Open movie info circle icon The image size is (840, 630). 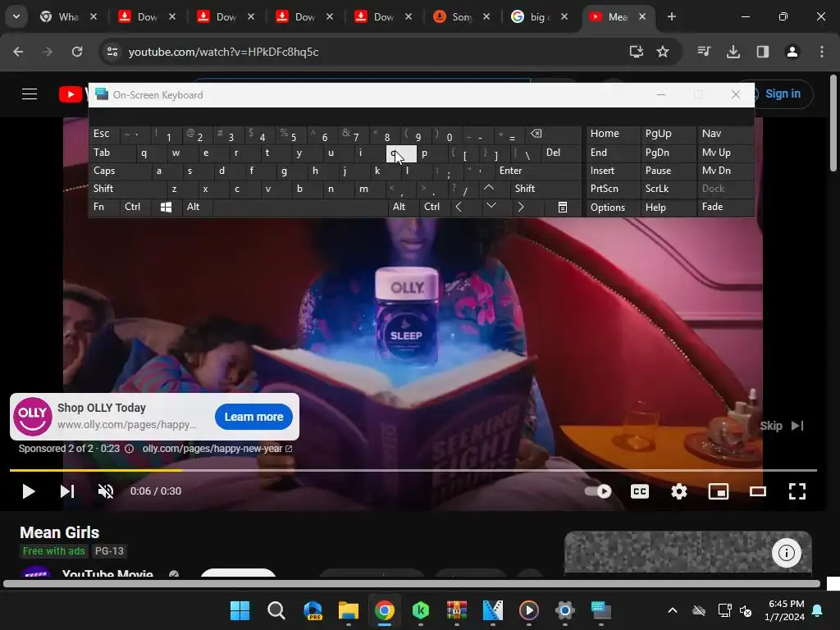click(786, 552)
